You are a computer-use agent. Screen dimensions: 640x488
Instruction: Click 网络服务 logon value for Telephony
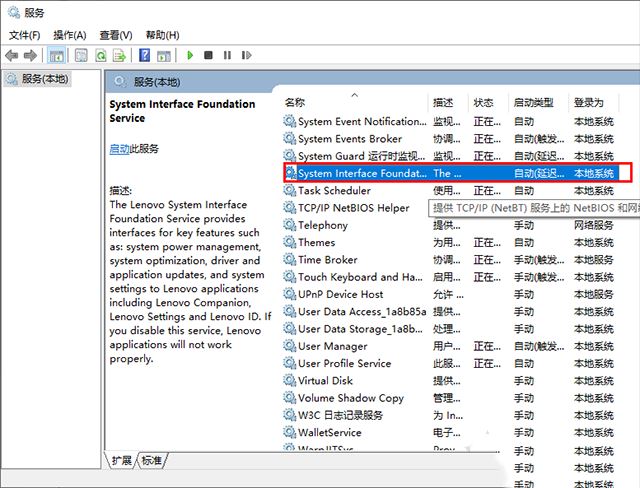[593, 225]
